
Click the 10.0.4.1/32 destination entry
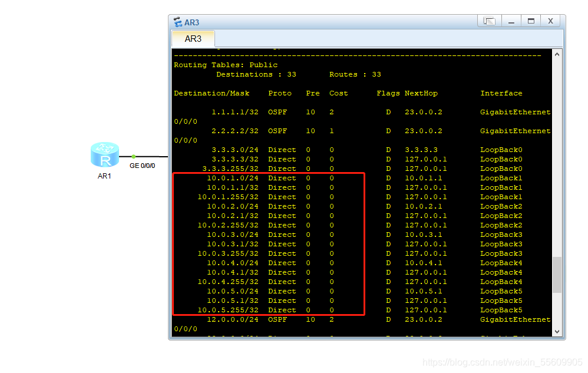(233, 273)
